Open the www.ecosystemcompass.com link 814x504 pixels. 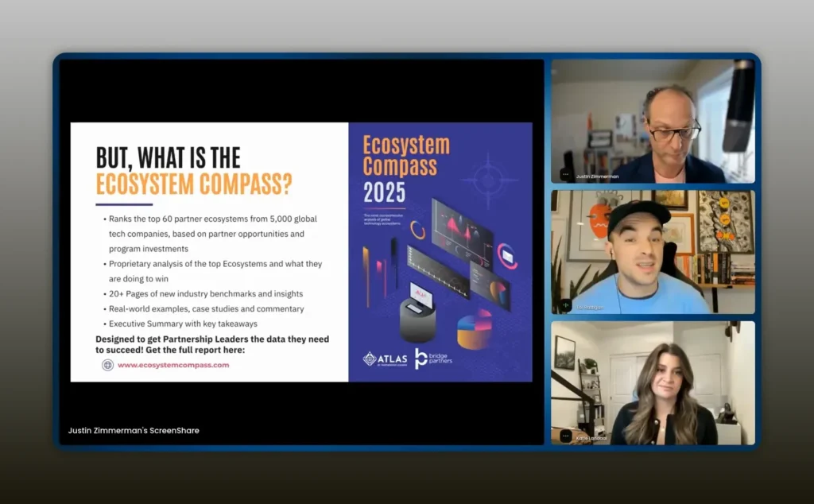click(x=173, y=365)
